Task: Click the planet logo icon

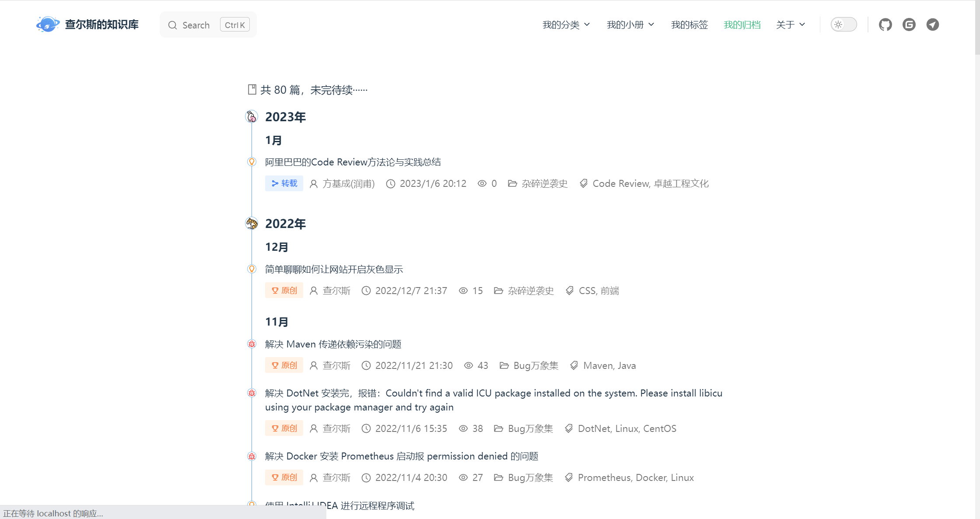Action: coord(47,25)
